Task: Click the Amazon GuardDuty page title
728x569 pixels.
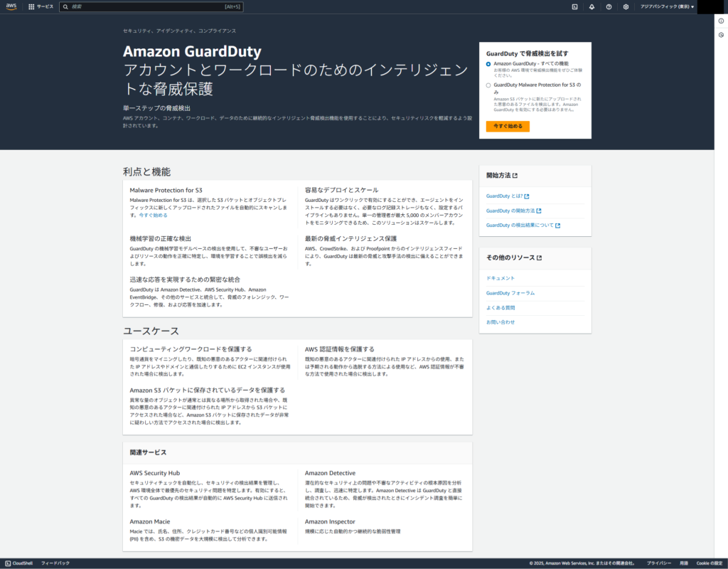Action: [x=192, y=51]
